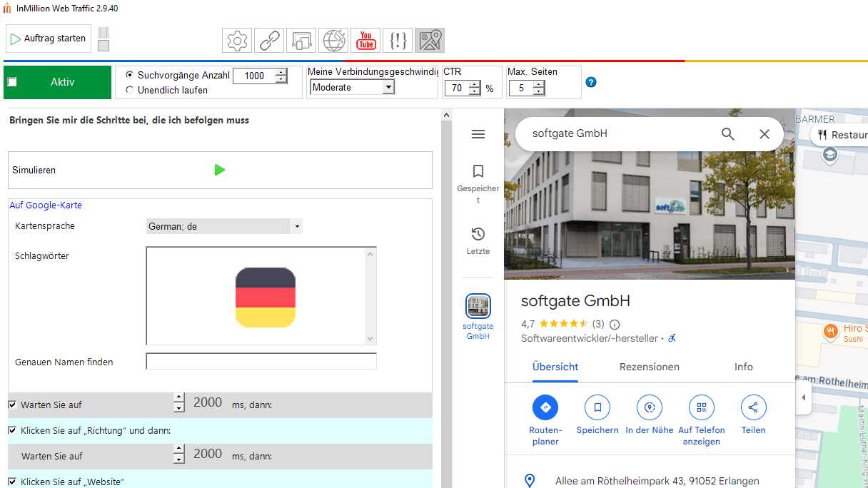The height and width of the screenshot is (488, 868).
Task: Click the green Simulieren play icon
Action: (220, 170)
